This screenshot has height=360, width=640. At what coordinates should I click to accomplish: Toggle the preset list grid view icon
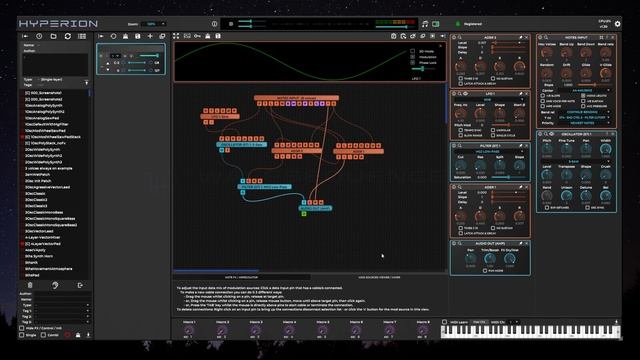[82, 36]
